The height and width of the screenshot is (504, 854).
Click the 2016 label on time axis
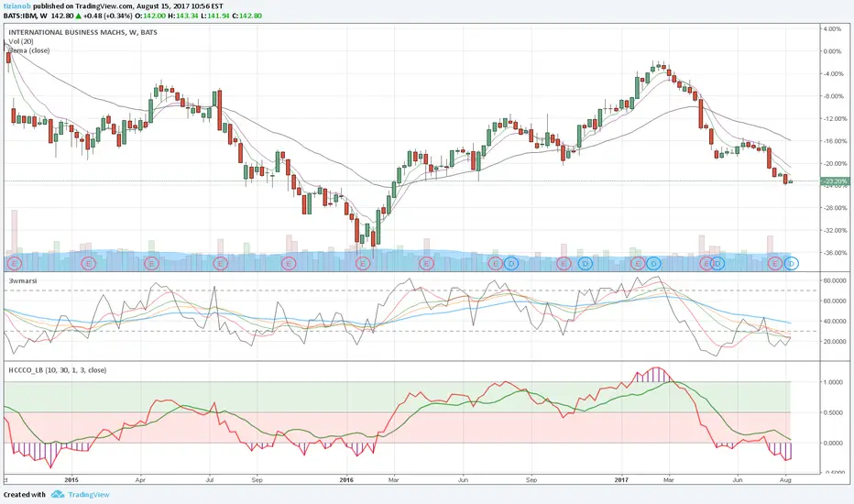click(x=346, y=480)
